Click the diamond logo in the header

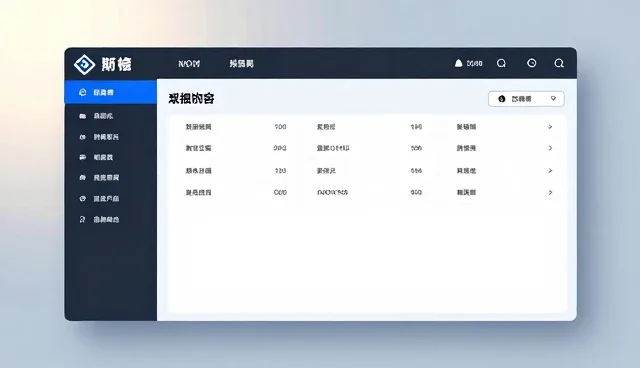(84, 64)
